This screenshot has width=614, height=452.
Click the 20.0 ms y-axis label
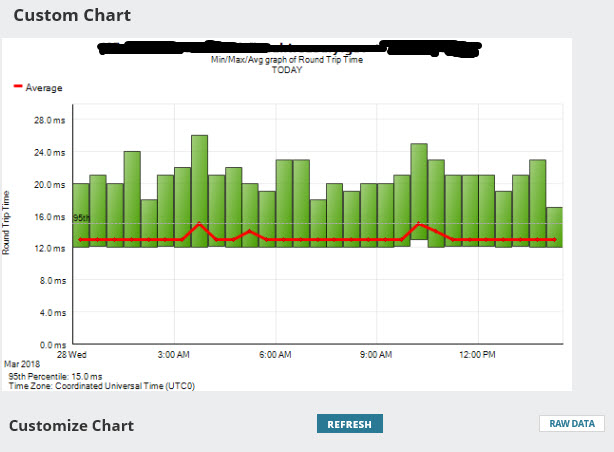(50, 184)
